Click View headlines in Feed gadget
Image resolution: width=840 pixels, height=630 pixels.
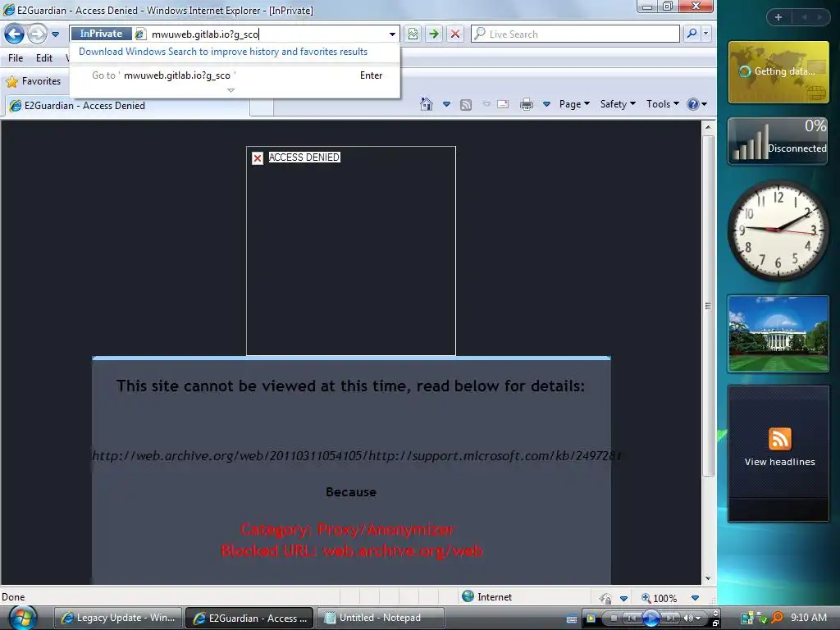click(779, 462)
